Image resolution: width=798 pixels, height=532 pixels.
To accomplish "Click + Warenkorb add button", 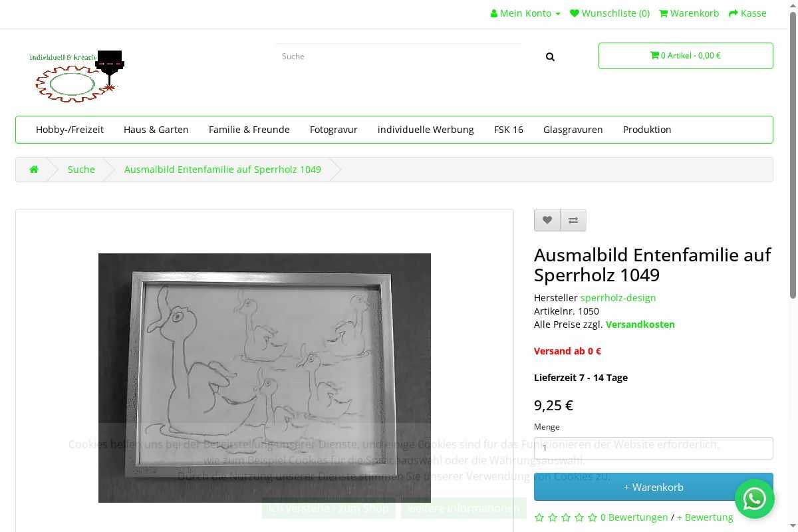I will [x=654, y=487].
